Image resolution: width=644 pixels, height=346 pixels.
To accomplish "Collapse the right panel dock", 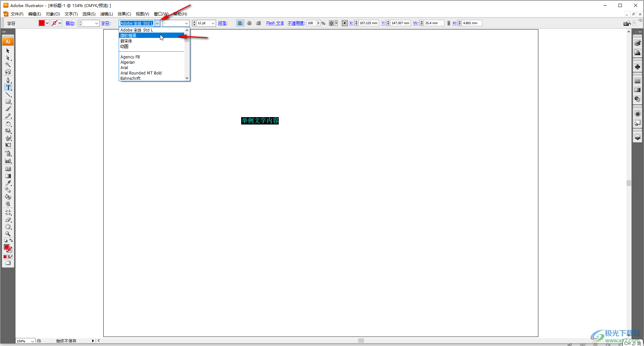I will (640, 32).
